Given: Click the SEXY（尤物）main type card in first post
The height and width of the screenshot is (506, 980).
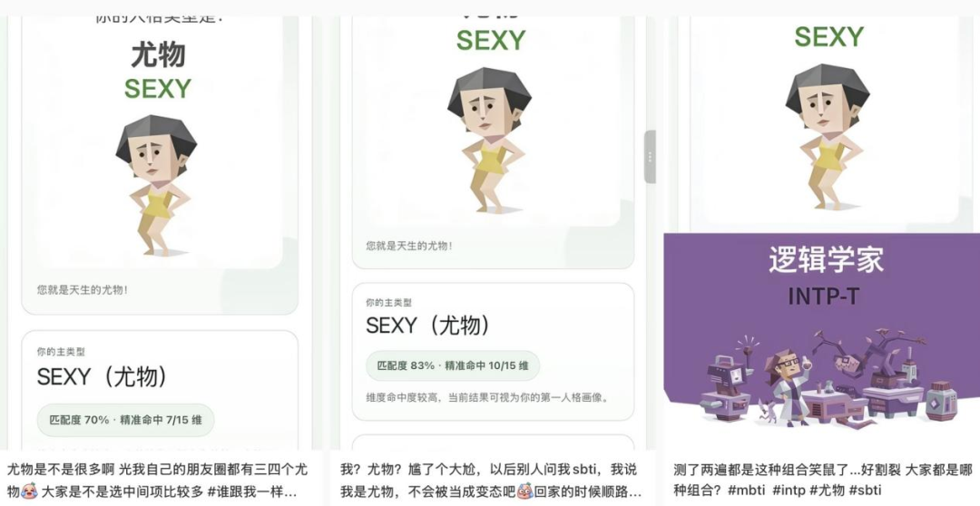Looking at the screenshot, I should (160, 391).
